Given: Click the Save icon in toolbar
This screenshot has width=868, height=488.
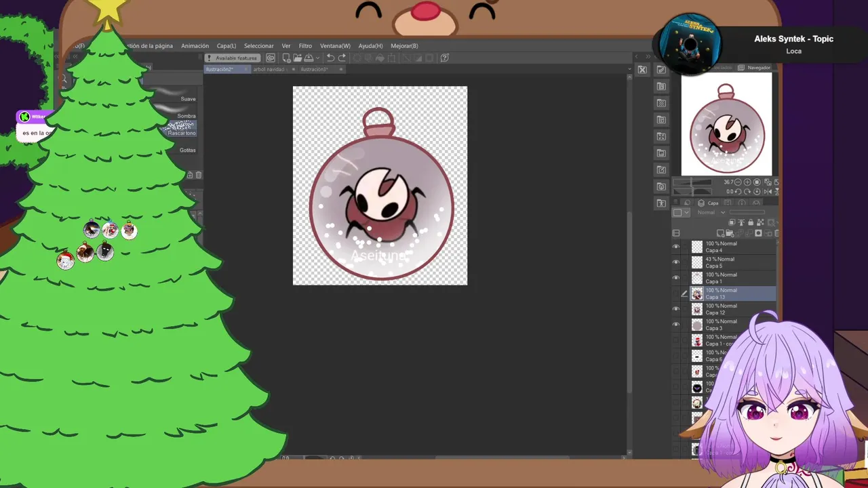Looking at the screenshot, I should click(309, 58).
